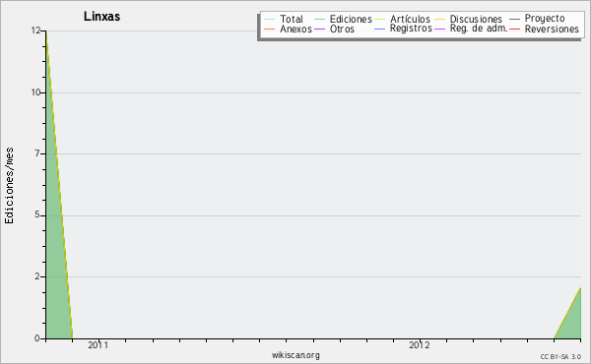Click the Otros legend entry
The width and height of the screenshot is (591, 364).
(342, 29)
